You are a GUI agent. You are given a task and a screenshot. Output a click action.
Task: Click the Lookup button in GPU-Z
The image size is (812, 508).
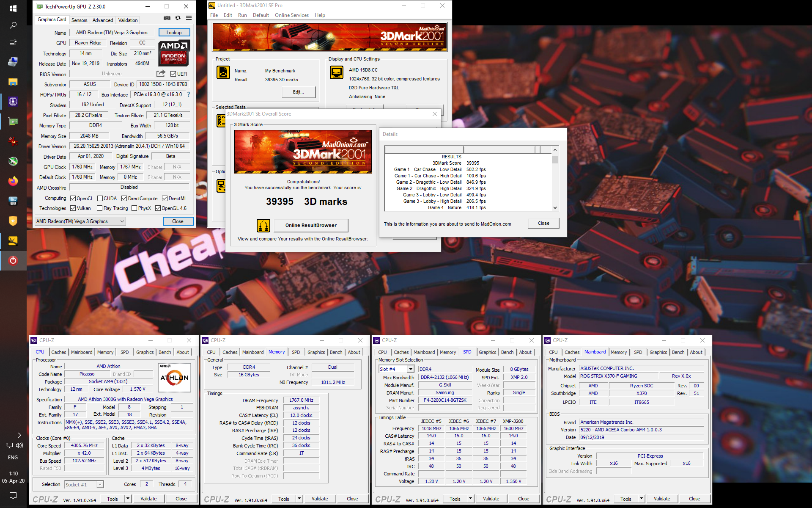pos(174,33)
